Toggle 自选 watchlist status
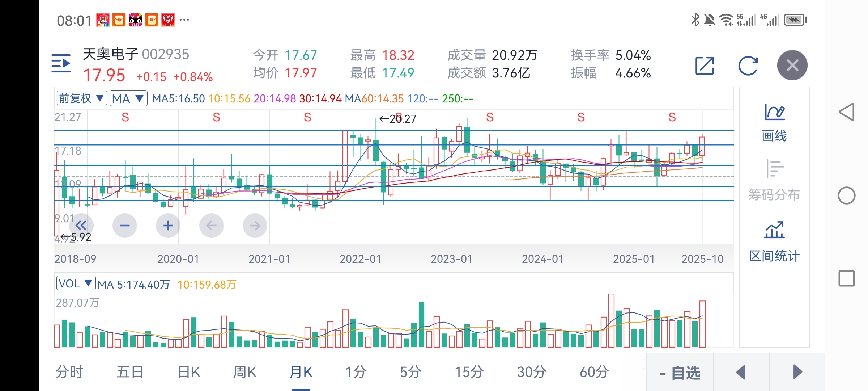The width and height of the screenshot is (868, 391). coord(680,373)
